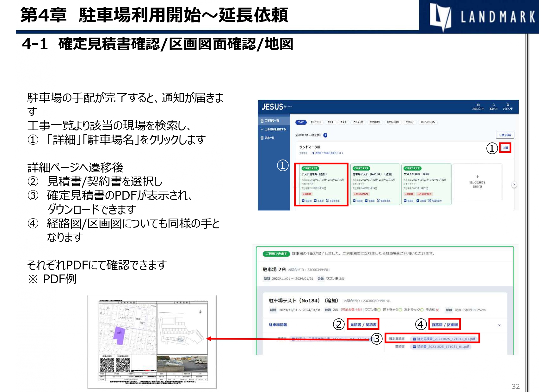Screen dimensions: 555x392
Task: Click the JESUS logo in header
Action: [x=273, y=107]
